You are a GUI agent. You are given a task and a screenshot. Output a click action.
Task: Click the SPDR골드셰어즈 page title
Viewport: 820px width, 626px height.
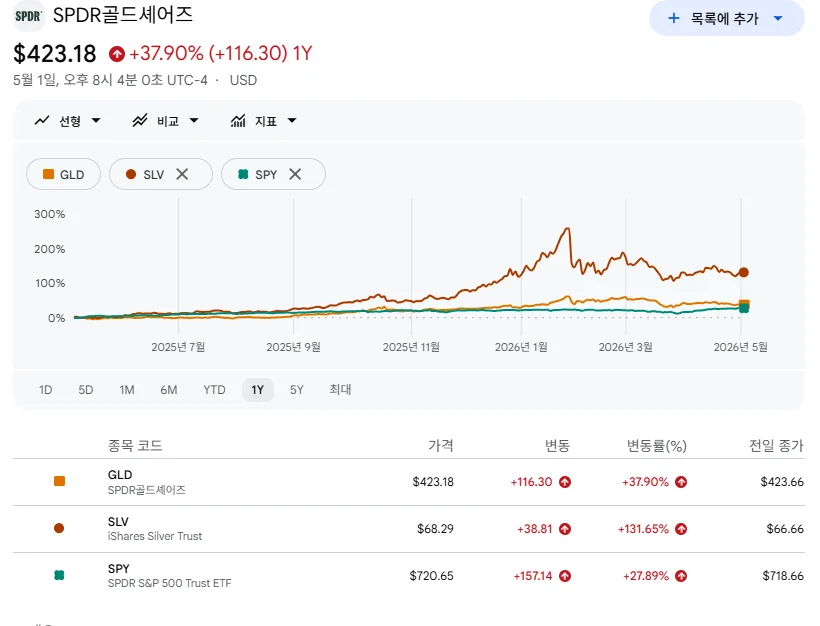click(x=123, y=15)
